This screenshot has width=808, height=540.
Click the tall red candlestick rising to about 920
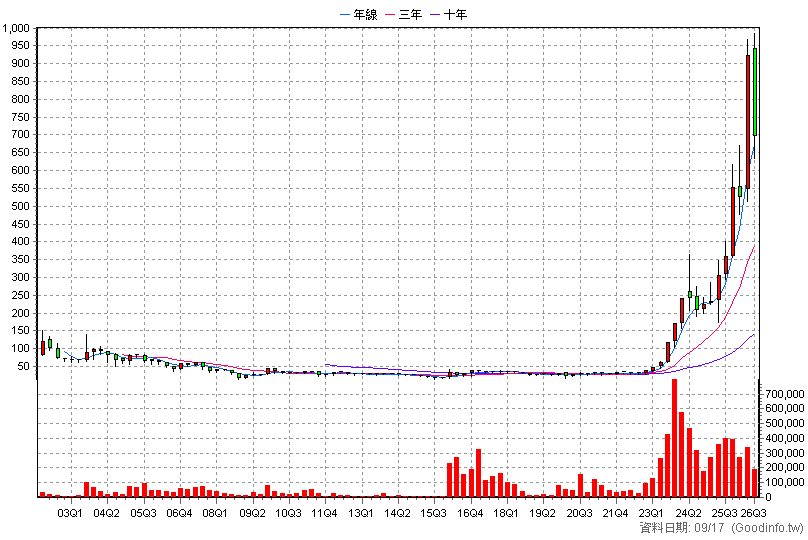click(748, 122)
